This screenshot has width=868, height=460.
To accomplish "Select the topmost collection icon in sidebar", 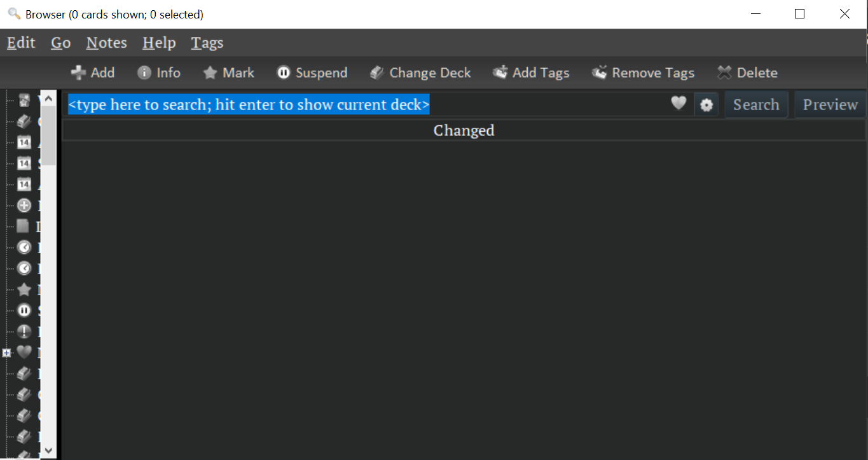I will click(24, 100).
